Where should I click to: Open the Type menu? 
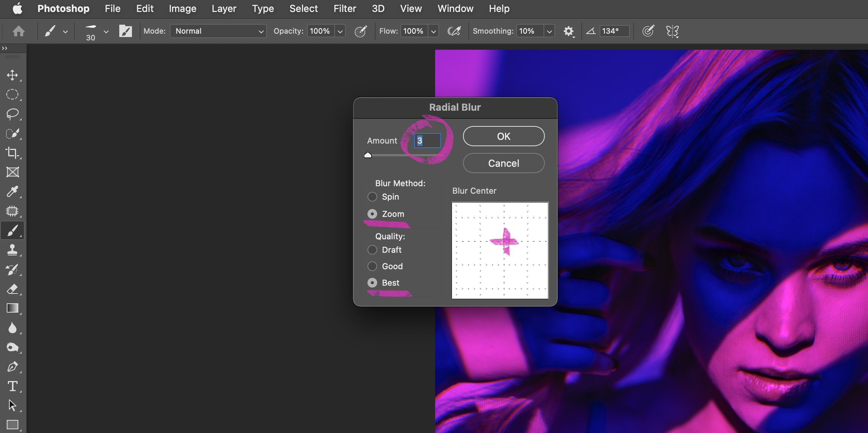coord(263,9)
